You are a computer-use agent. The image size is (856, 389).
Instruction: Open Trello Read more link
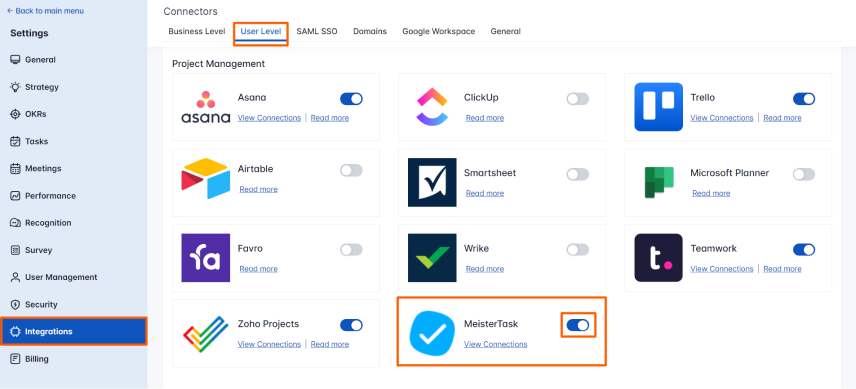[782, 118]
